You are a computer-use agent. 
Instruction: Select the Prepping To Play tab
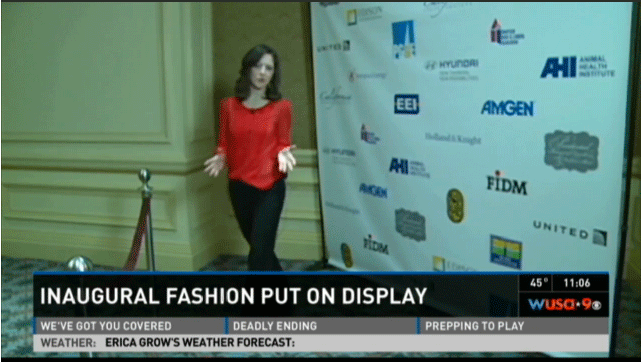[474, 326]
